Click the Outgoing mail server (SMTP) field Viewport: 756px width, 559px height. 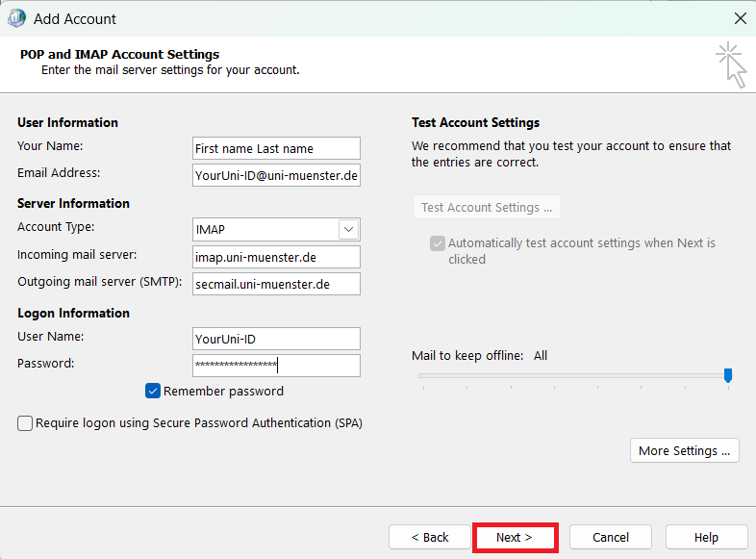[x=276, y=284]
